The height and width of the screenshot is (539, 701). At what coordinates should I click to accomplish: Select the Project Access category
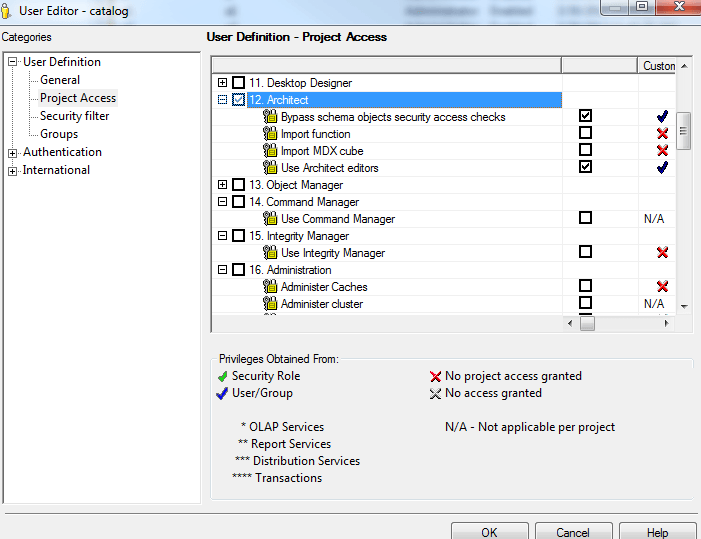tap(78, 98)
